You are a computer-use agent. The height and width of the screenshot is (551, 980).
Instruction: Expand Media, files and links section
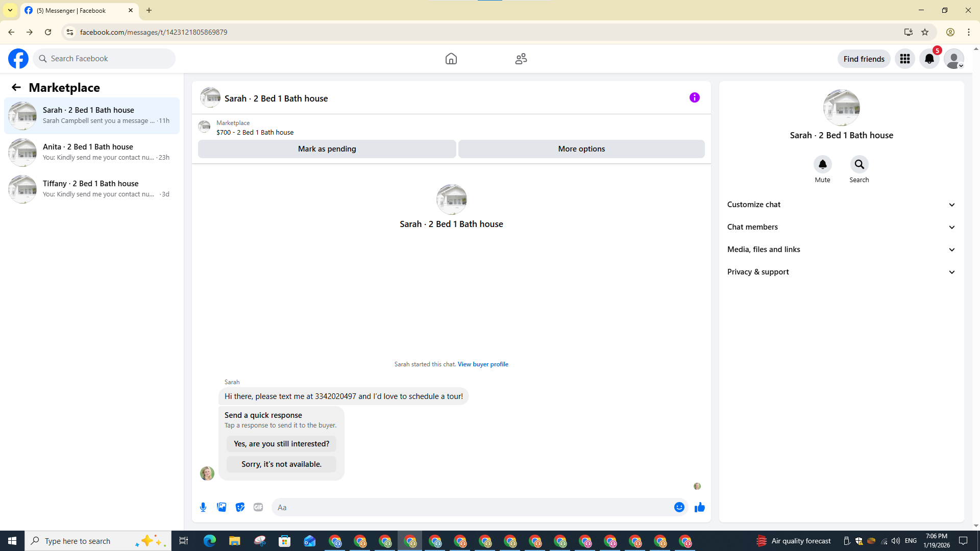coord(841,249)
